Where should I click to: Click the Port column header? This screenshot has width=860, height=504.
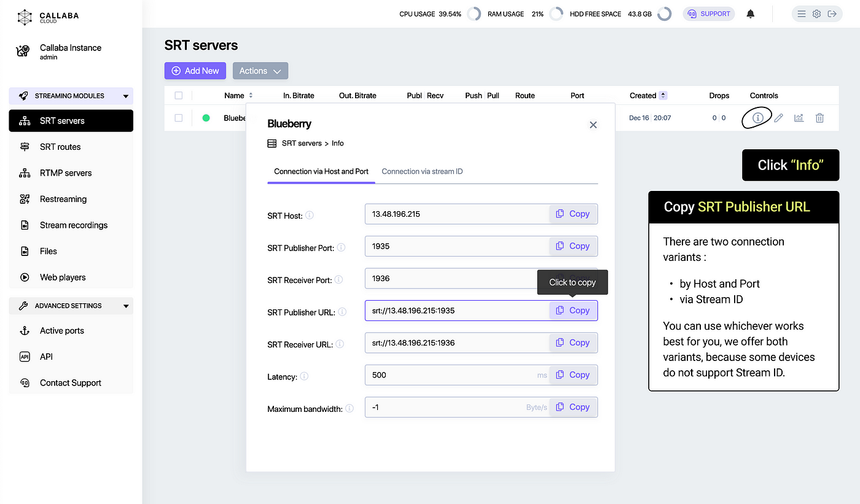577,96
